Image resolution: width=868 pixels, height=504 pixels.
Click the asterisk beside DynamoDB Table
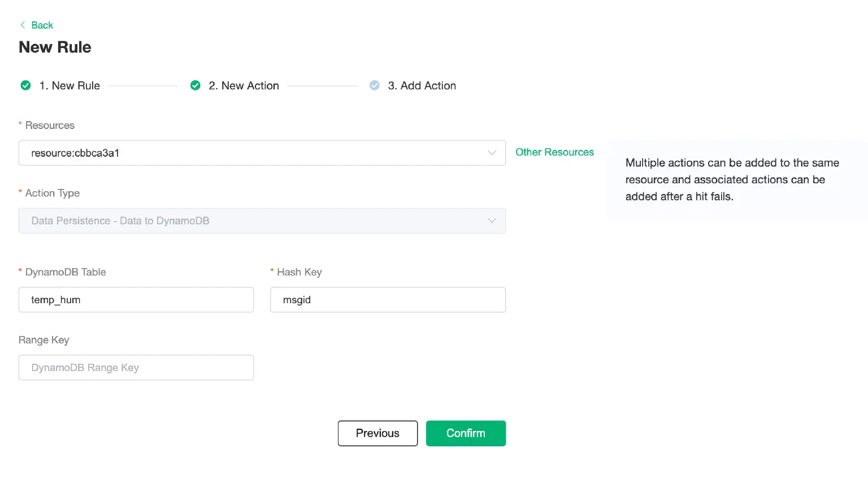(x=20, y=272)
